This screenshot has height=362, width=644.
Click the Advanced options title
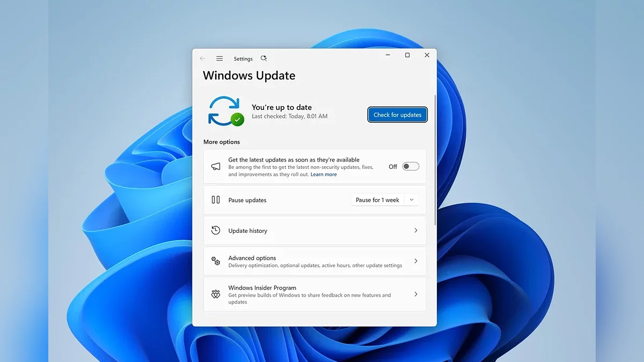[x=252, y=258]
